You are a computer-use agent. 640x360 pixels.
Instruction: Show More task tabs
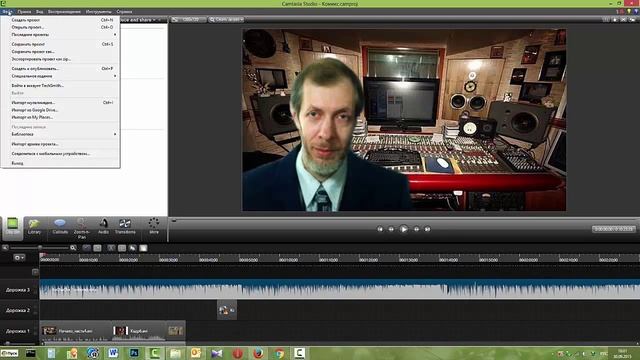154,227
